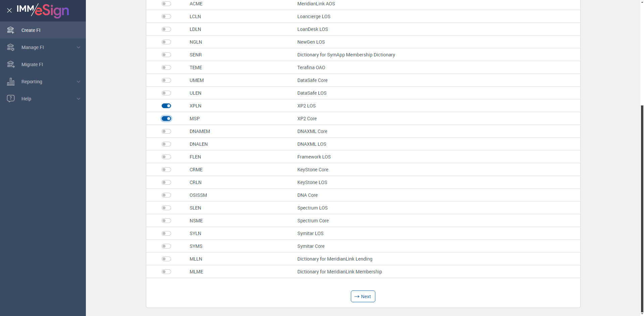Turn on the LDLN LoanDesk LOS switch
Screen dimensions: 644x316
166,29
